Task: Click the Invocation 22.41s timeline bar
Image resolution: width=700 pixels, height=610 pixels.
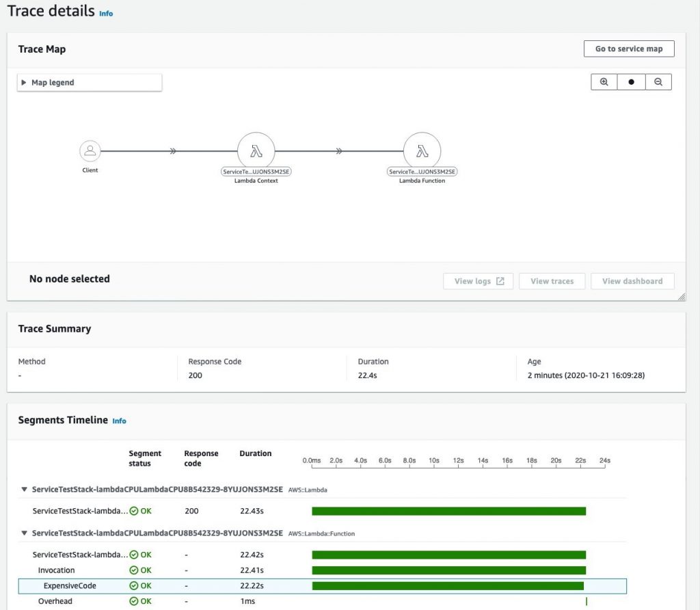Action: (x=448, y=570)
